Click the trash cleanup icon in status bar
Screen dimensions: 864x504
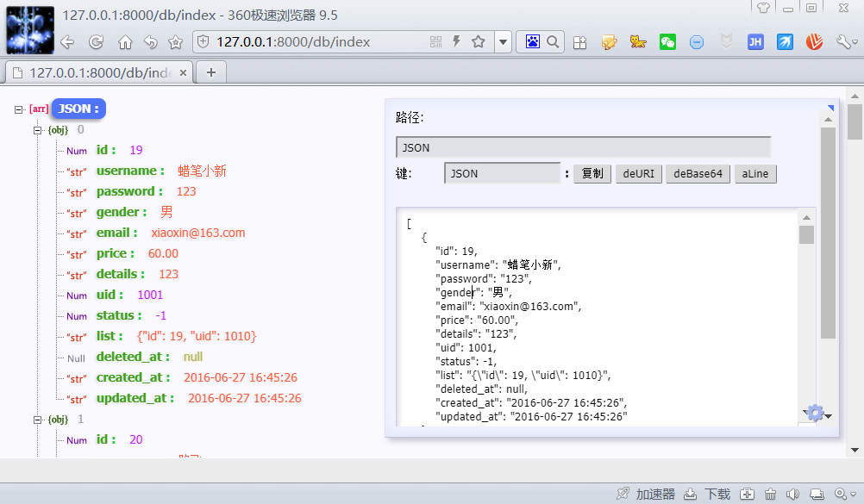[x=770, y=494]
